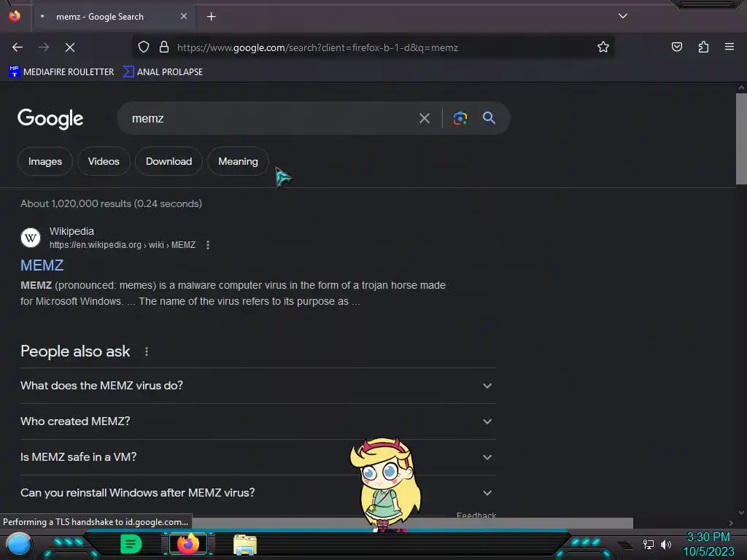Select the Meaning filter chip
The height and width of the screenshot is (560, 747).
coord(238,161)
